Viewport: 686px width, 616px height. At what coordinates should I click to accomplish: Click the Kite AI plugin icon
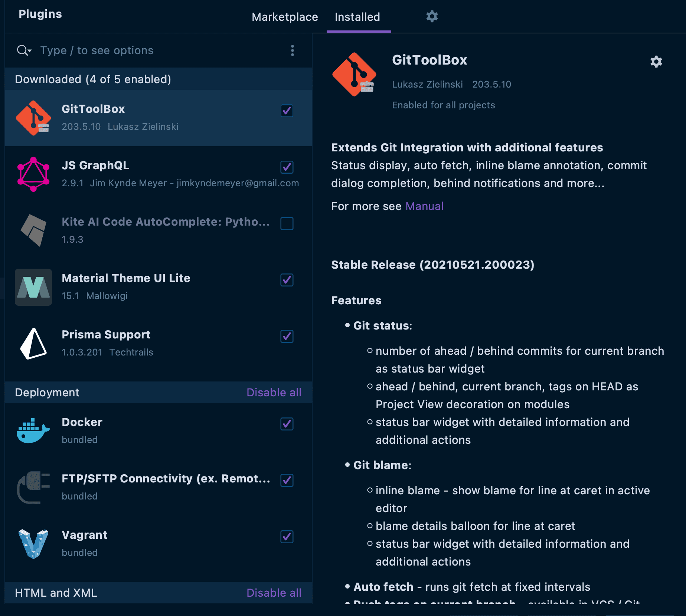[33, 231]
